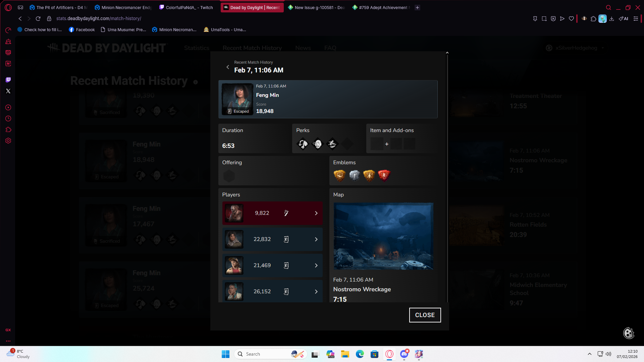The width and height of the screenshot is (644, 362).
Task: Click the red emblem in Emblems
Action: pos(384,175)
